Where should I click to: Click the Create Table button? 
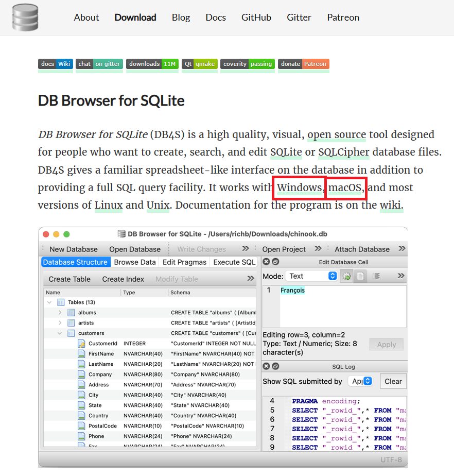(x=69, y=279)
